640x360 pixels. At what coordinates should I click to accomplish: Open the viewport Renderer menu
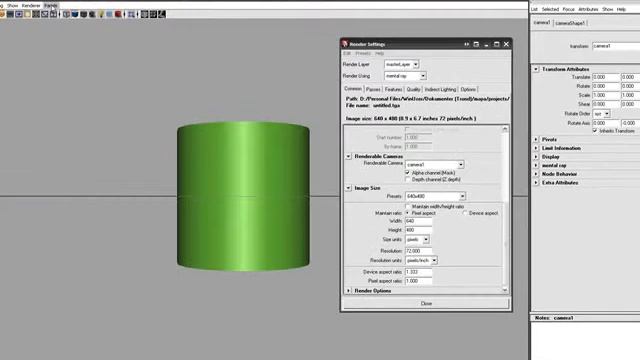point(31,6)
